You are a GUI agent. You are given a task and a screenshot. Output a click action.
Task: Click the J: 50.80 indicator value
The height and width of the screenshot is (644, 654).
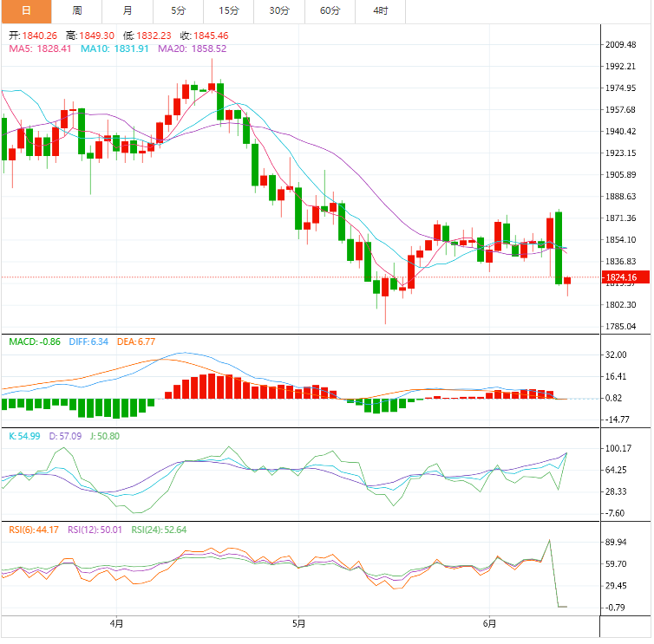pos(105,437)
